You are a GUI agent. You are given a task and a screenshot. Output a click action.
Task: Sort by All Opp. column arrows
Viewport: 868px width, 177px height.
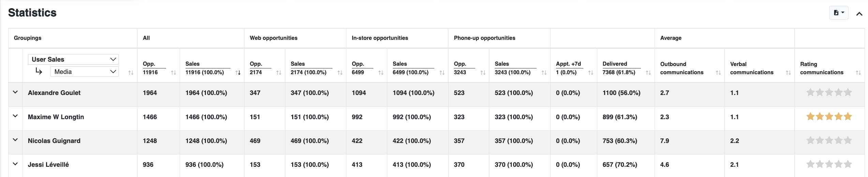pos(173,73)
